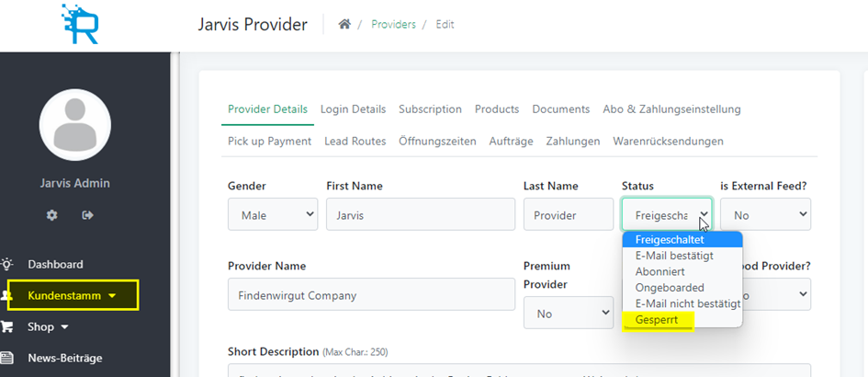Click the Edit breadcrumb text

click(x=445, y=25)
